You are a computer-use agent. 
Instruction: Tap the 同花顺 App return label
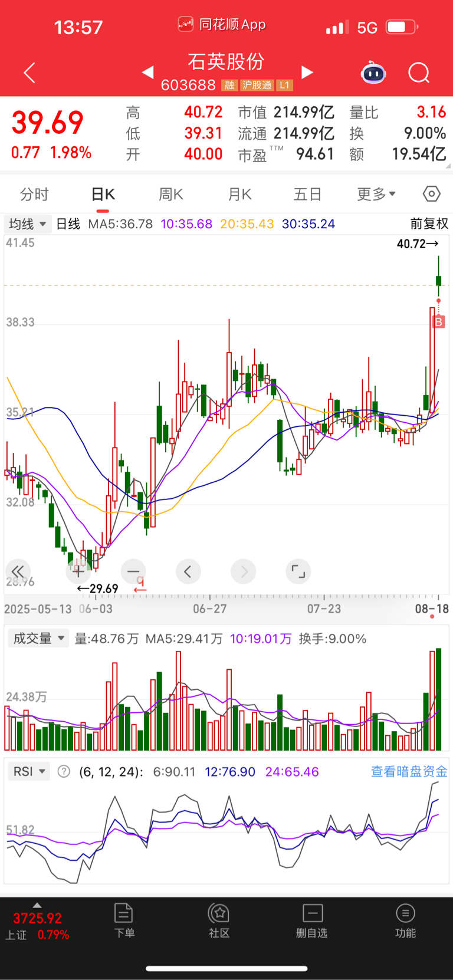[x=222, y=24]
